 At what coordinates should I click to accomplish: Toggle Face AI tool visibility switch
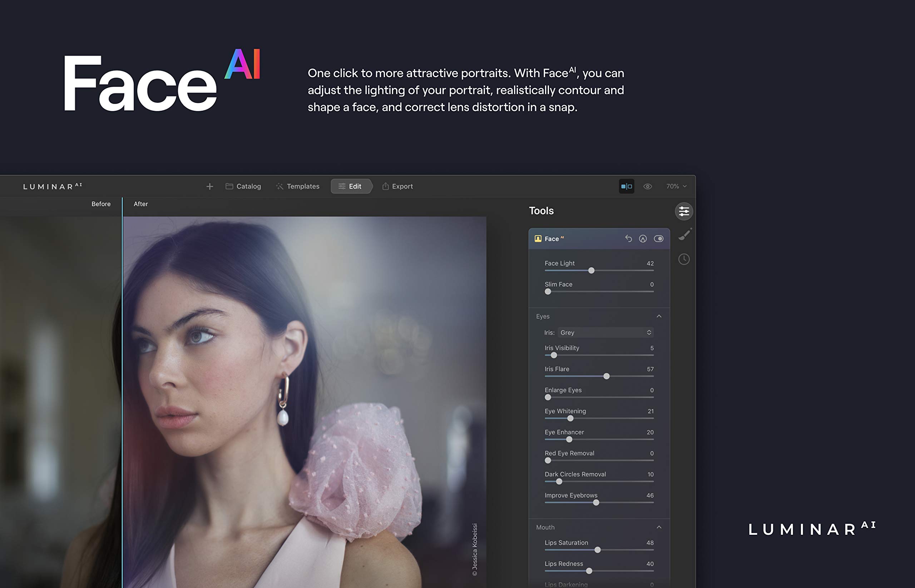tap(658, 239)
